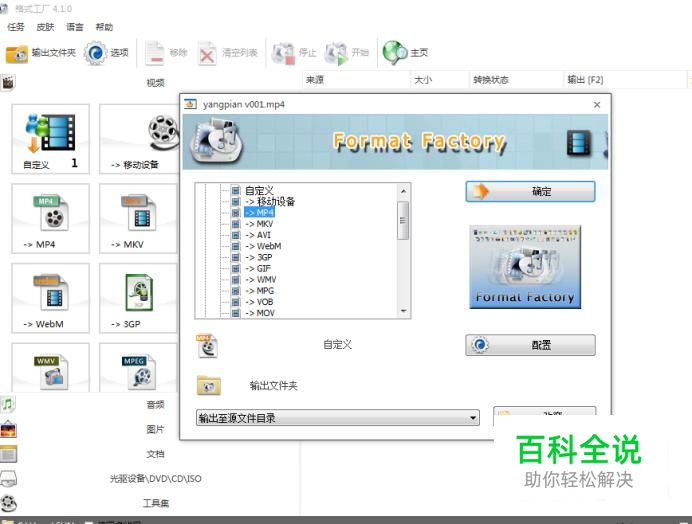Choose the -> MKV tile in left panel
The image size is (692, 524).
click(139, 219)
